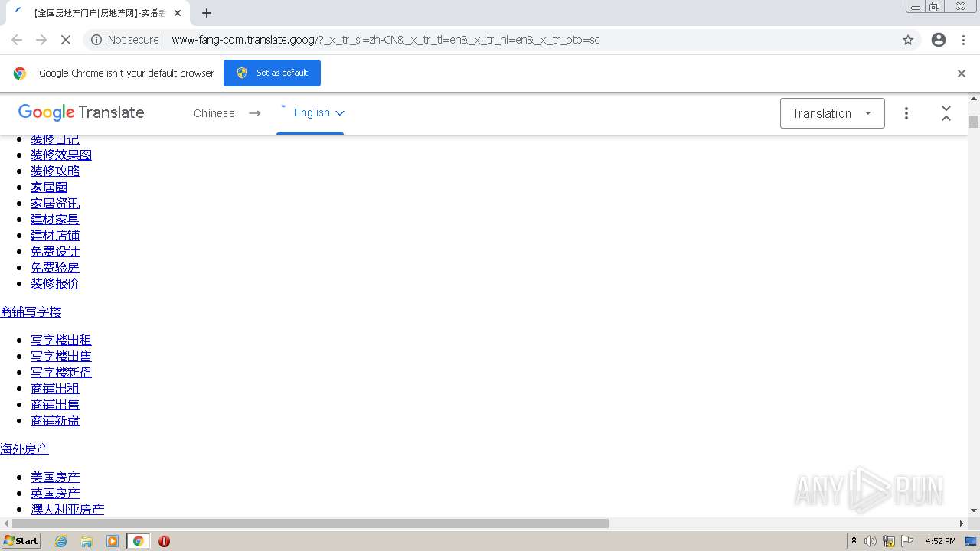Open Translate toolbar more options menu

point(906,113)
